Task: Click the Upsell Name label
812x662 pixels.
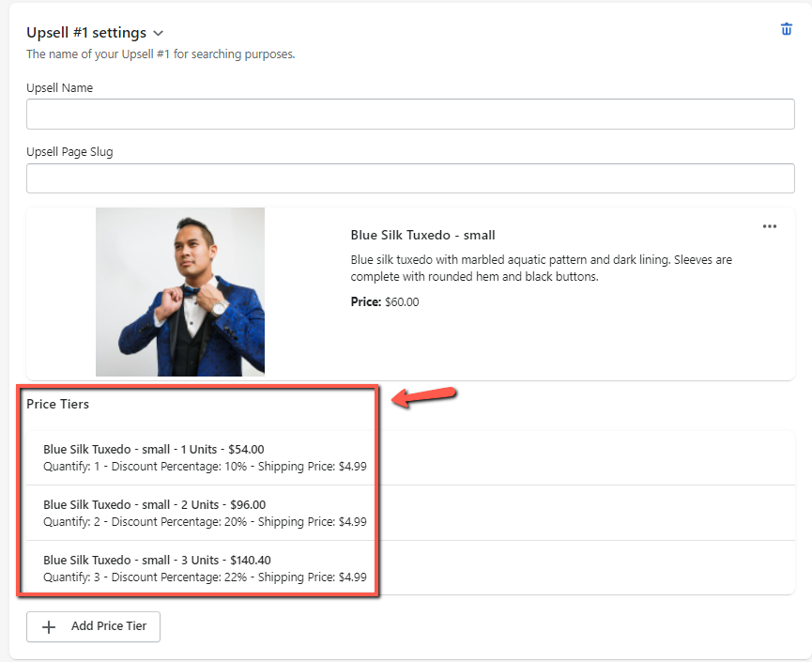Action: (x=59, y=88)
